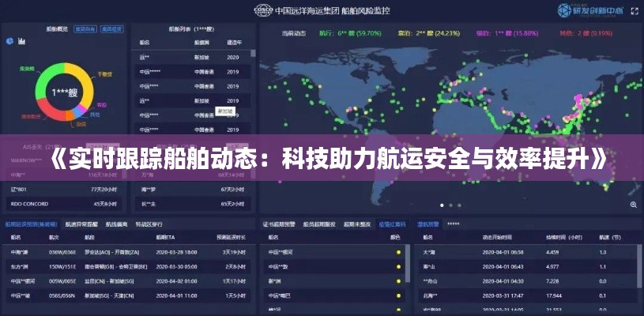The height and width of the screenshot is (316, 644).
Task: Open the 航线偏离 tab
Action: [117, 224]
